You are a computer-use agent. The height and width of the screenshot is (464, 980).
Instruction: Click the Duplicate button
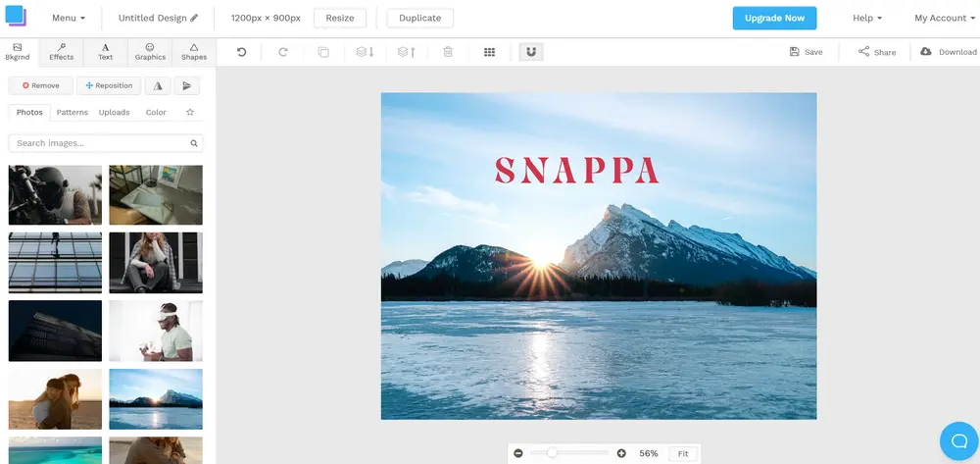coord(420,18)
